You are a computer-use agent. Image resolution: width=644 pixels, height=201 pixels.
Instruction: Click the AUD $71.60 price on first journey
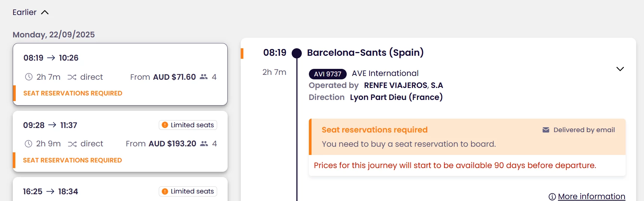point(174,77)
